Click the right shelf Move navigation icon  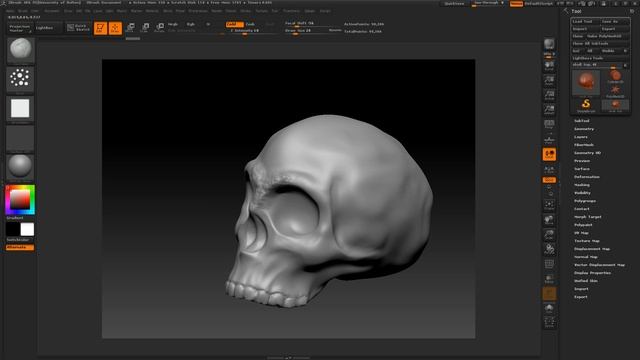pos(549,220)
